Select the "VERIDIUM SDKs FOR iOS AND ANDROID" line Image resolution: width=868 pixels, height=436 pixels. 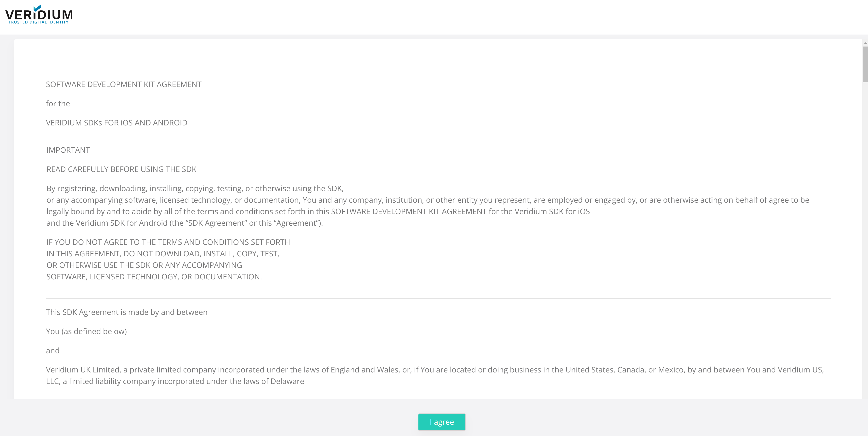click(x=116, y=123)
